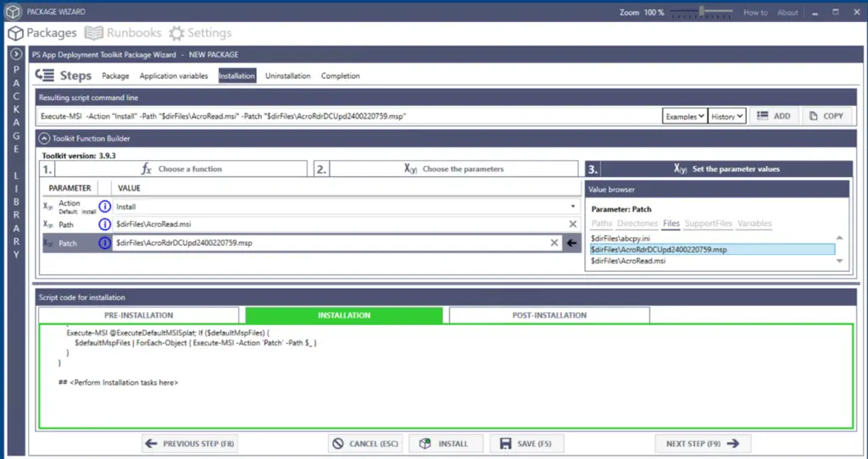Switch to the Paths value tab
The height and width of the screenshot is (459, 868).
pyautogui.click(x=602, y=224)
